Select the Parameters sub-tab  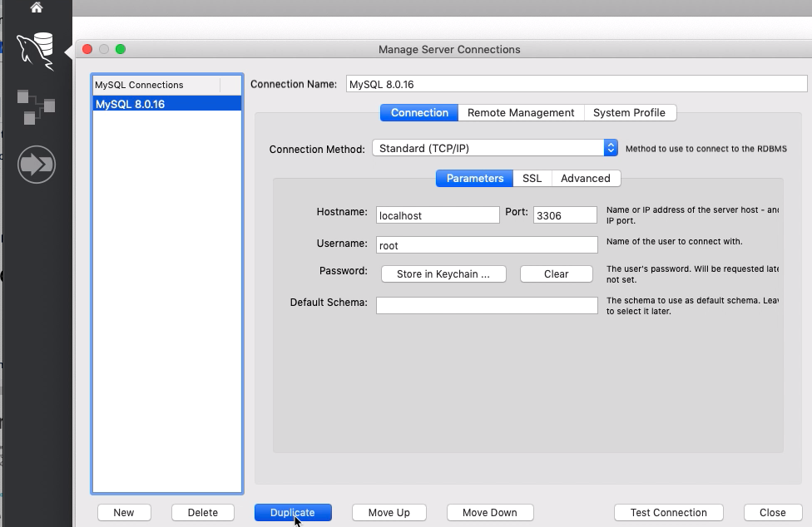click(475, 179)
